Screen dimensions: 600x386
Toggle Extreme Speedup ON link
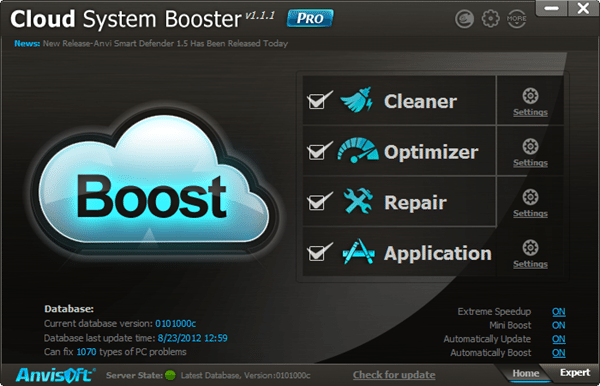(559, 312)
